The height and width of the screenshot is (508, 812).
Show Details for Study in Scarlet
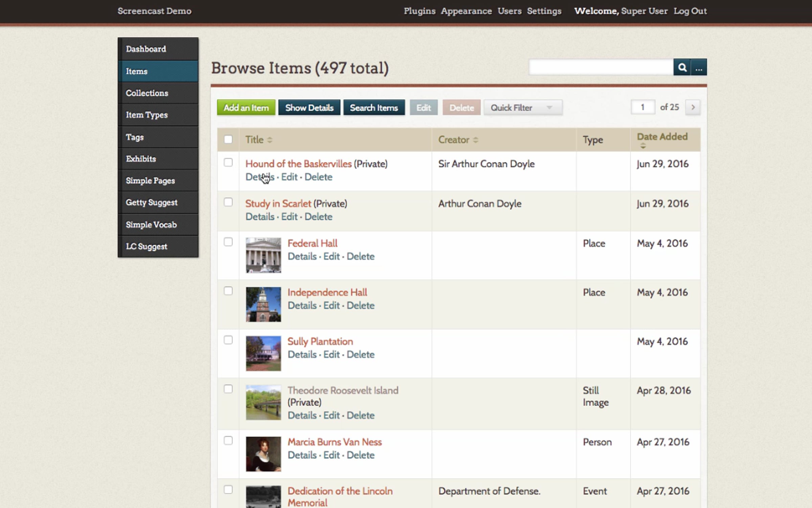(x=260, y=217)
